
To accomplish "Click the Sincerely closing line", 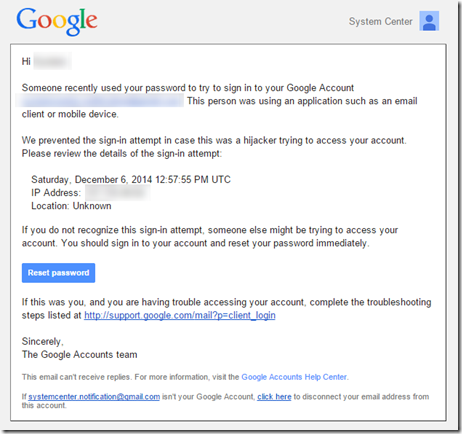I will 43,341.
